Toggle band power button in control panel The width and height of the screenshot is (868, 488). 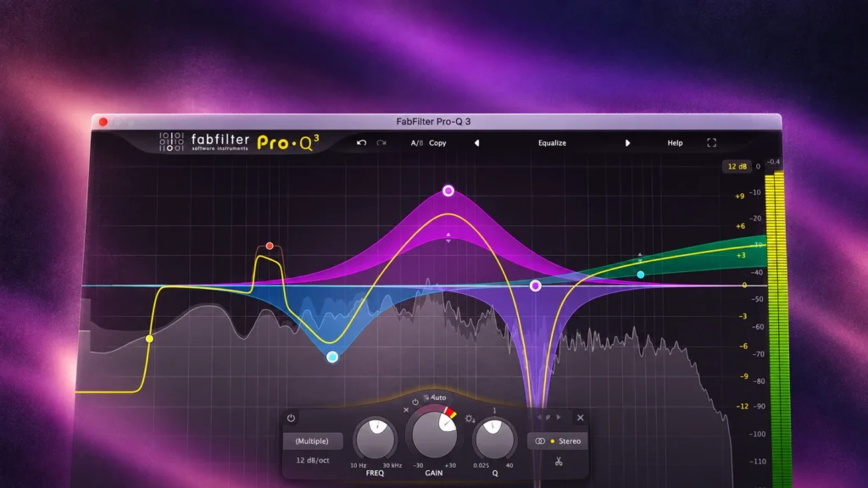292,418
